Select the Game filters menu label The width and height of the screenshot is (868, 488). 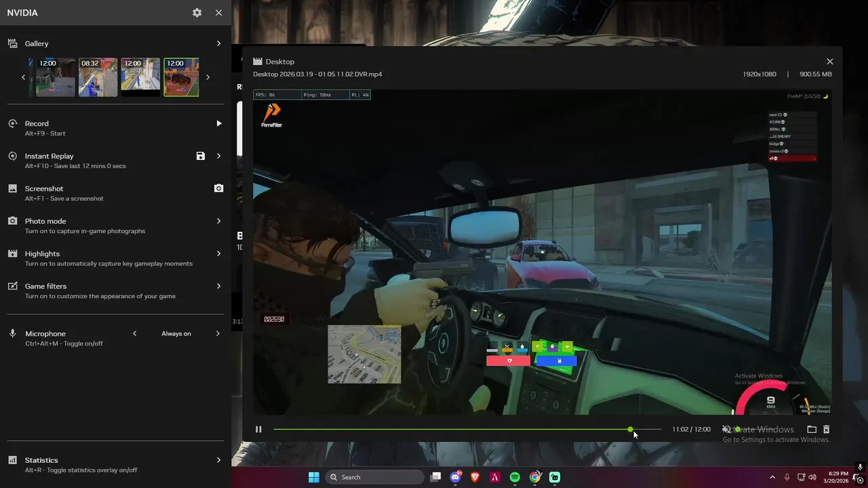45,286
